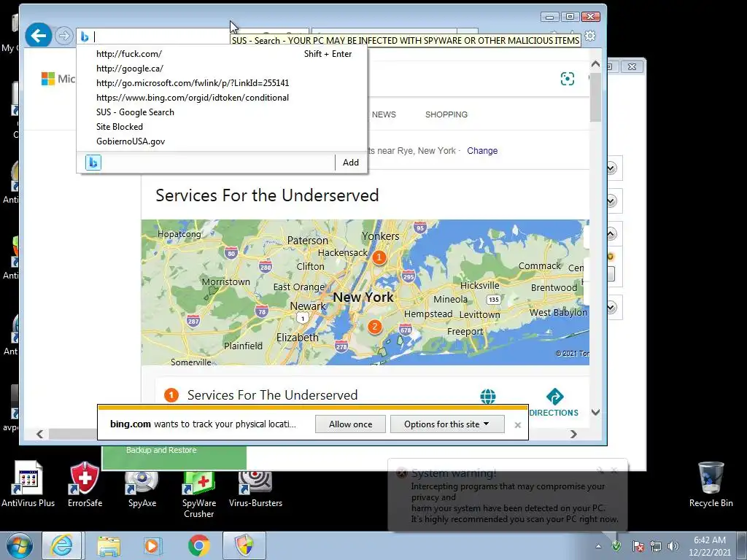The height and width of the screenshot is (560, 747).
Task: Select Site Blocked history entry
Action: [x=222, y=127]
